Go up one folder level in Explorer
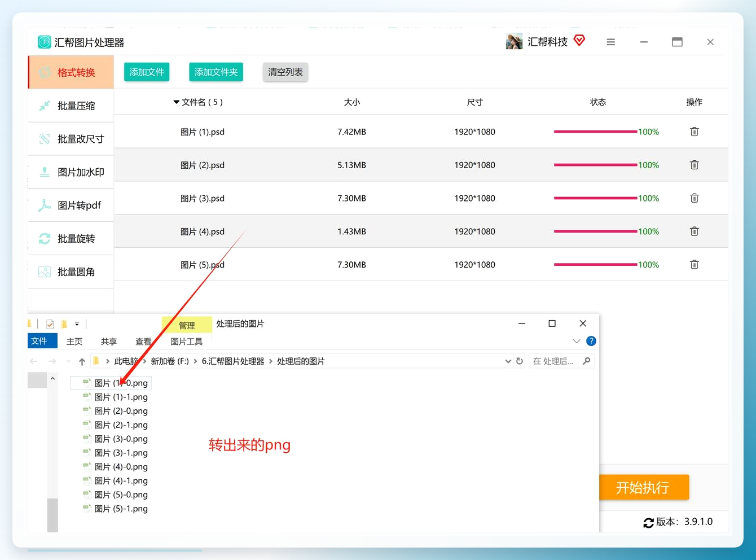Viewport: 756px width, 560px height. click(82, 361)
